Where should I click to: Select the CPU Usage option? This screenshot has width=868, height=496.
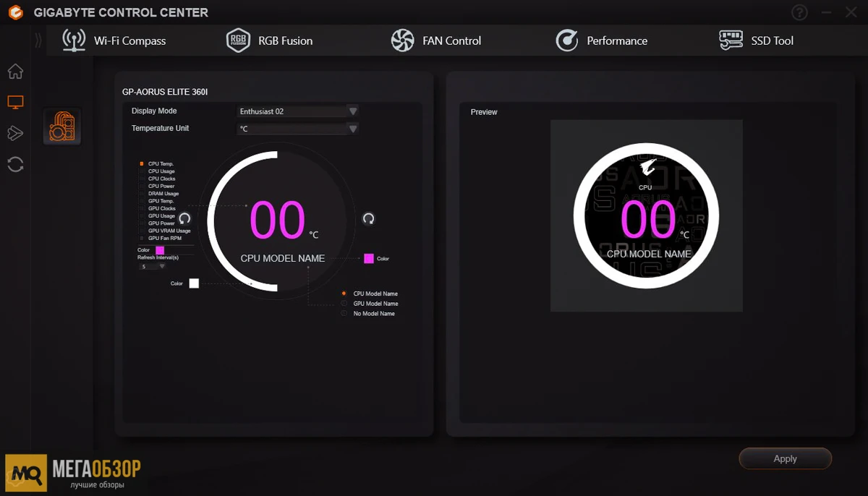click(157, 171)
